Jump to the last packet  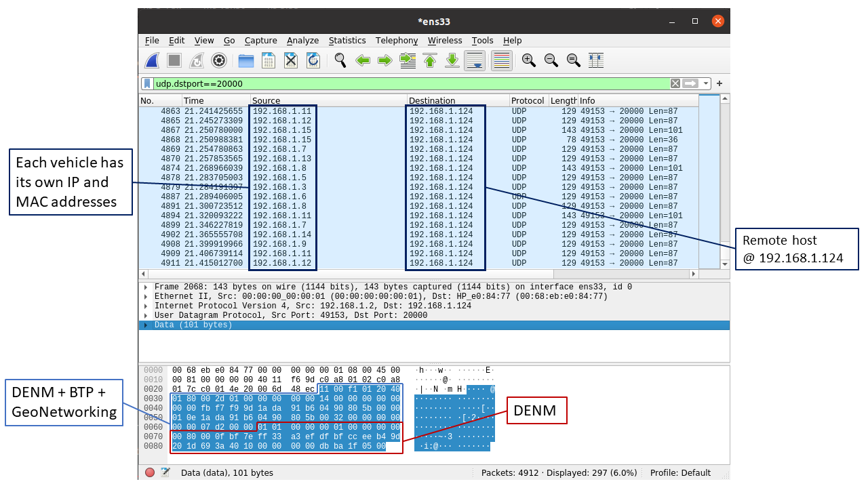pos(452,60)
